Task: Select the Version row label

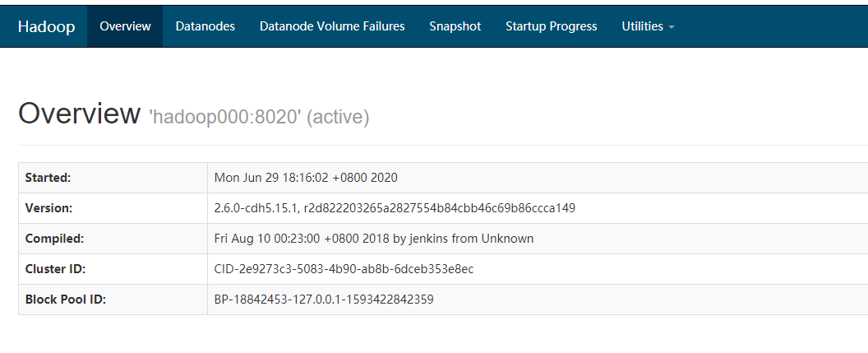Action: click(49, 208)
